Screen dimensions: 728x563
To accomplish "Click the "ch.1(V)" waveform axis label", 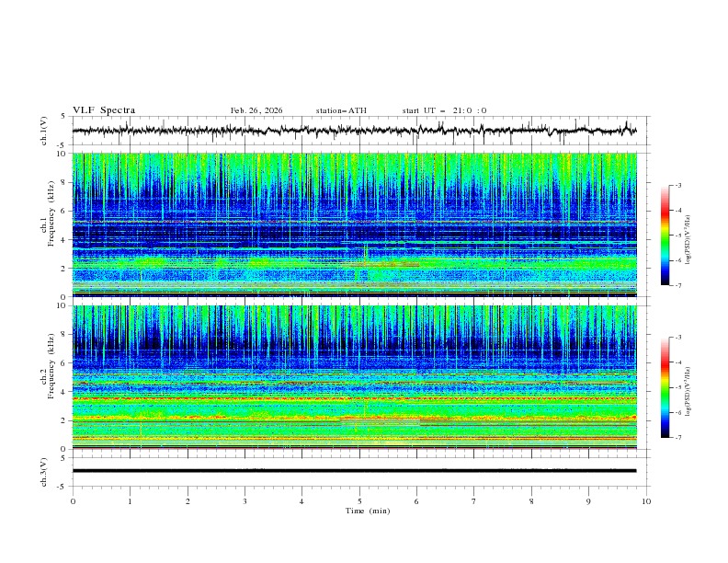I will tap(44, 131).
